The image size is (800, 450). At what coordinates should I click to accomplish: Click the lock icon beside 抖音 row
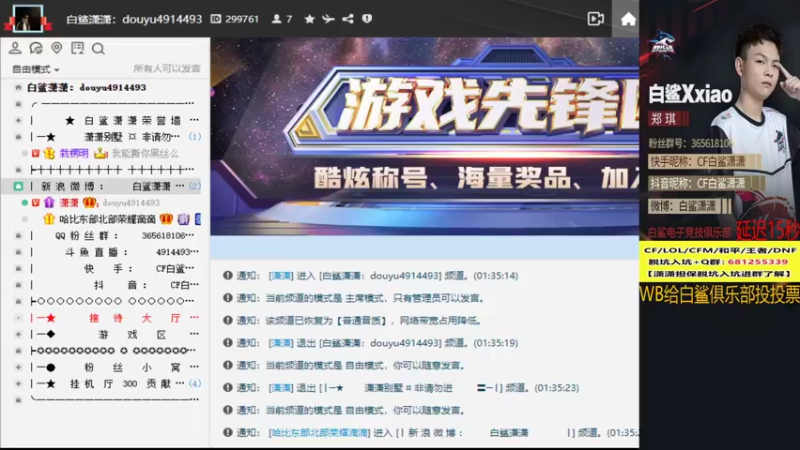18,285
